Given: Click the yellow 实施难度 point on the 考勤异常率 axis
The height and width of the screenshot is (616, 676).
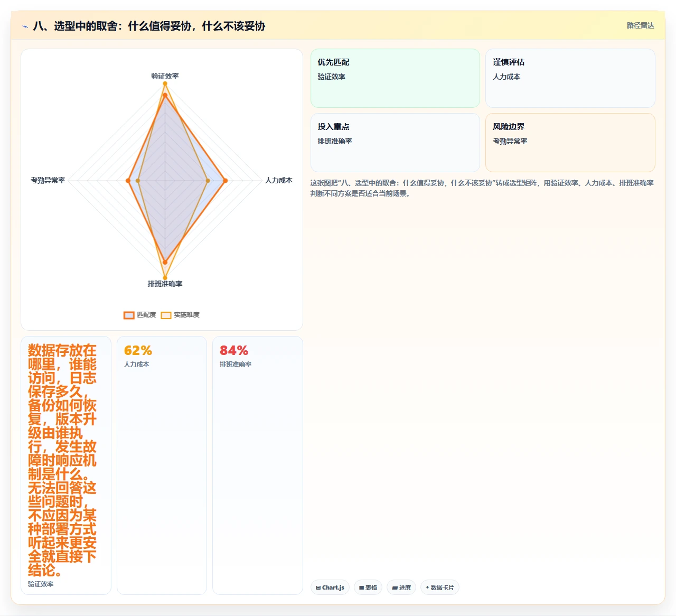Looking at the screenshot, I should click(x=138, y=181).
